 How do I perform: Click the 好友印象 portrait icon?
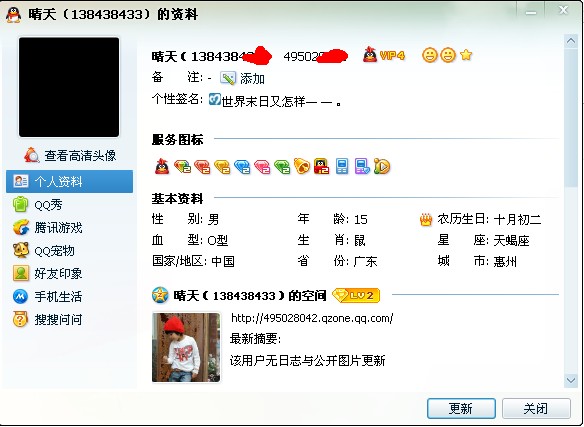tap(20, 273)
